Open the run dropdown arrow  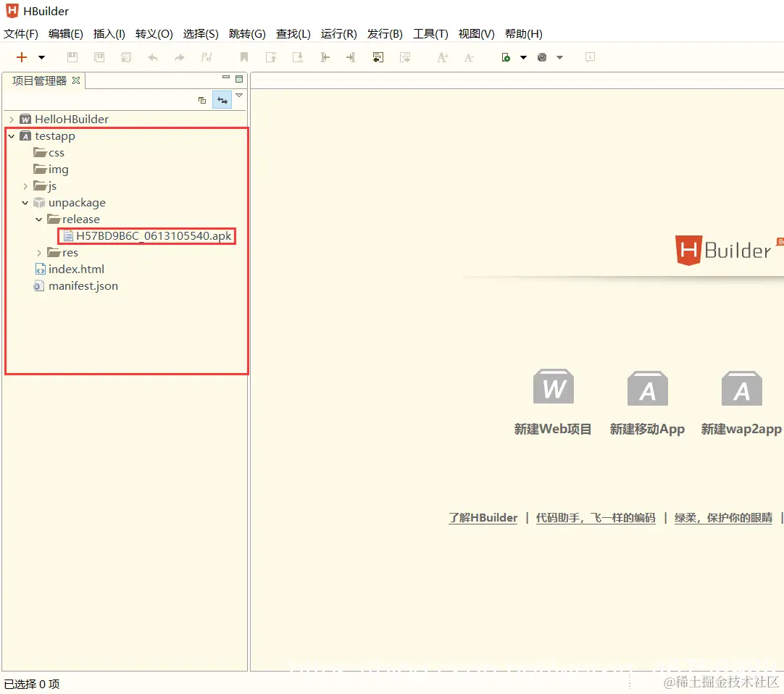523,57
